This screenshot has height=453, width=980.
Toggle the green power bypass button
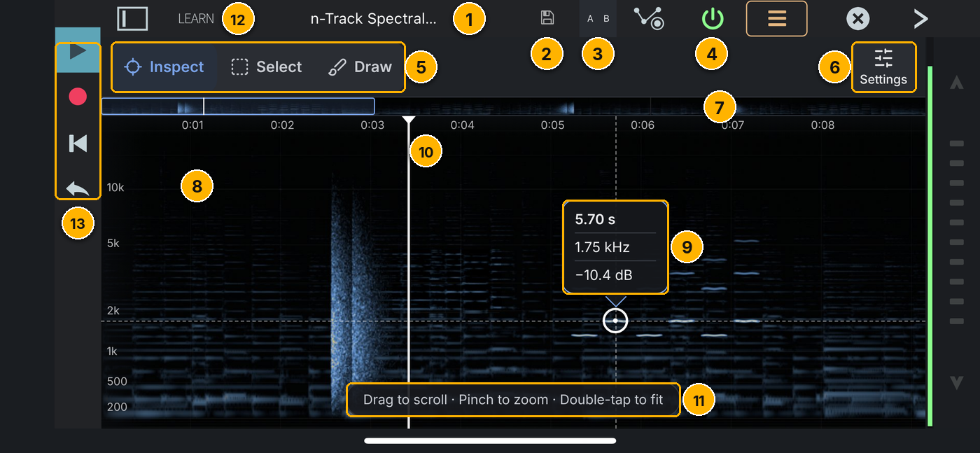click(712, 19)
